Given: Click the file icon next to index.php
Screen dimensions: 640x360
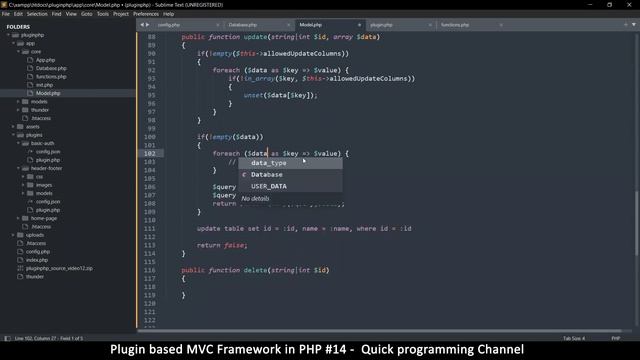Looking at the screenshot, I should pos(20,260).
